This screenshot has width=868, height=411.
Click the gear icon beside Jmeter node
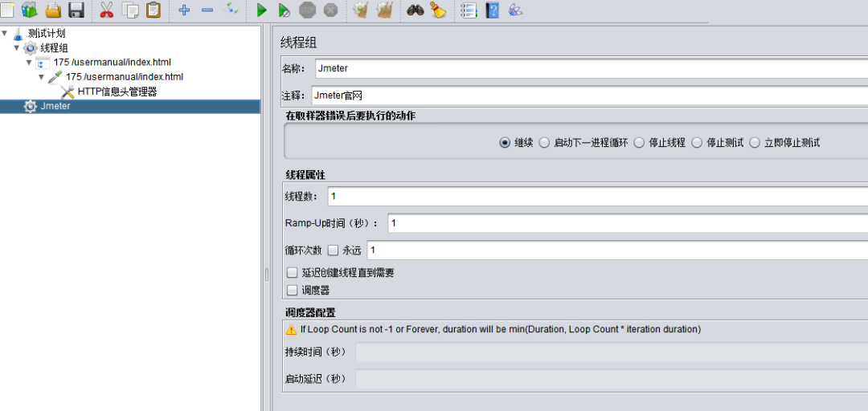[31, 106]
